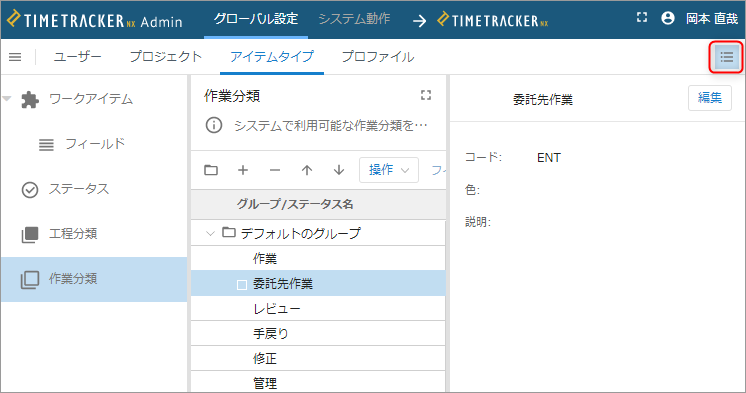Move selected item up with arrow
This screenshot has height=393, width=746.
(x=307, y=170)
